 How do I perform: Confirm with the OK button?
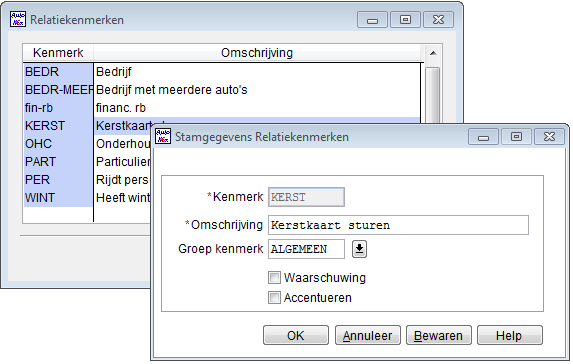coord(296,335)
